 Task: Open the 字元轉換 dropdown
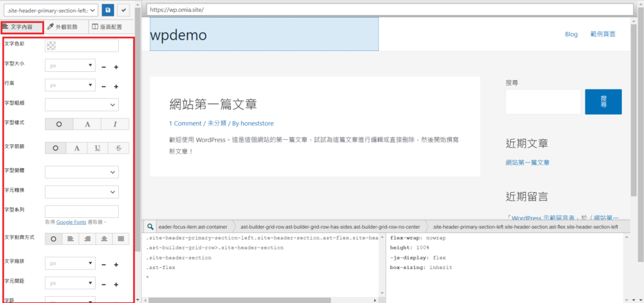pos(82,192)
